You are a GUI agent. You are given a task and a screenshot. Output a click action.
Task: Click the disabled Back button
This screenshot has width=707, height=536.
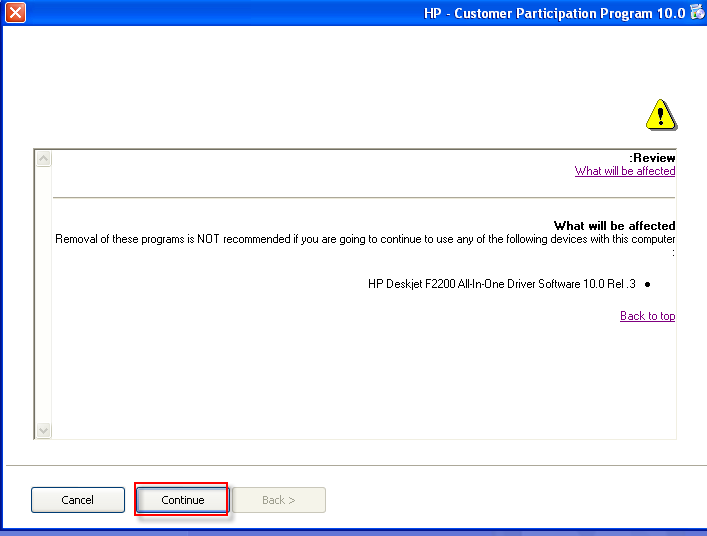279,500
